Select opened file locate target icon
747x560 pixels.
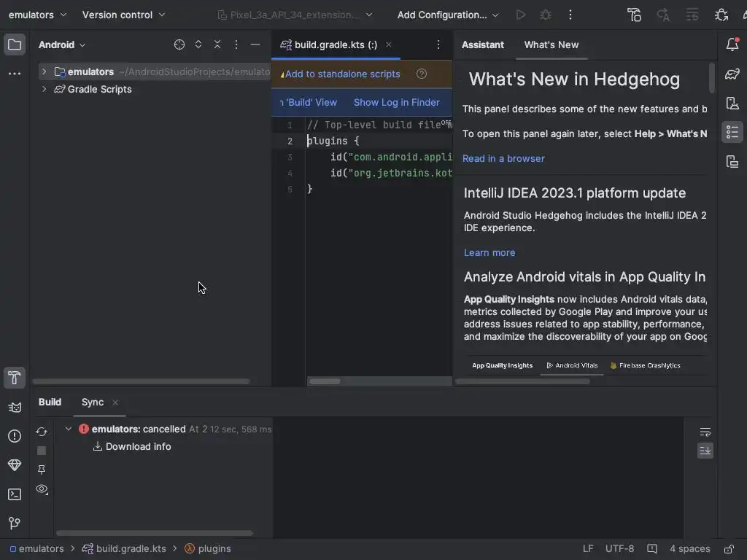179,44
